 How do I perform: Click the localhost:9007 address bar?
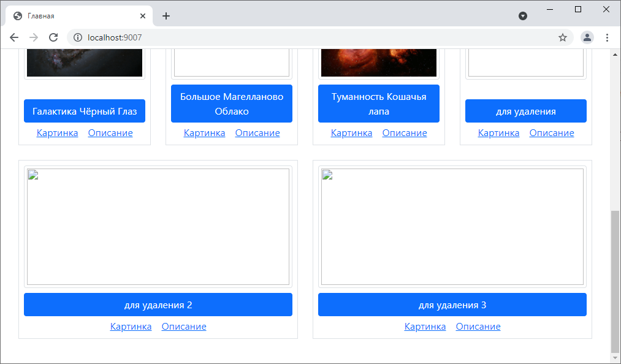pyautogui.click(x=307, y=37)
